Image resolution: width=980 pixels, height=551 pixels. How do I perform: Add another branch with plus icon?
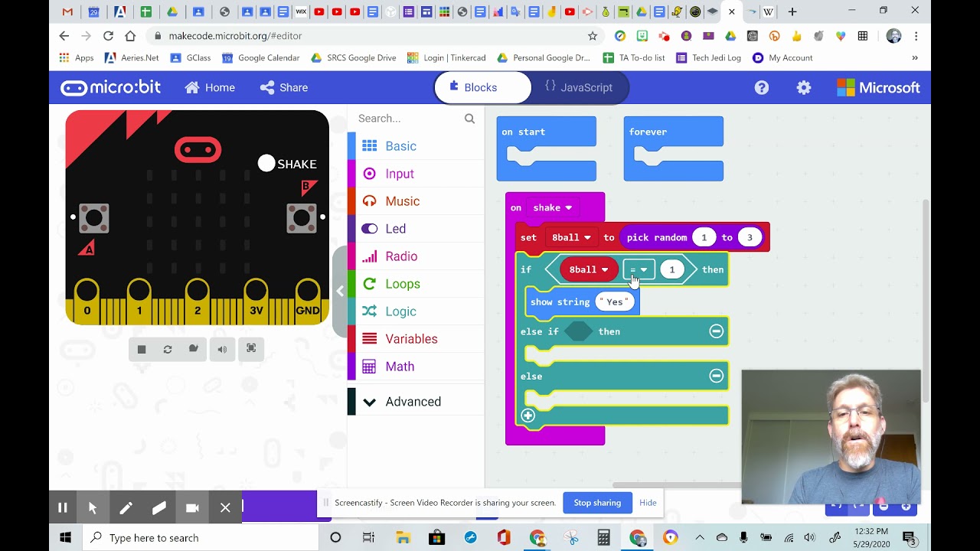[x=528, y=416]
